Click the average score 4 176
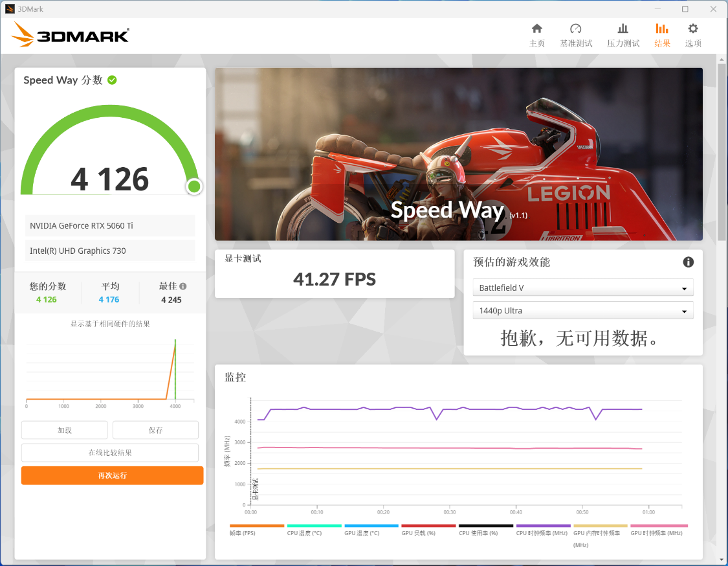The height and width of the screenshot is (566, 728). 109,300
